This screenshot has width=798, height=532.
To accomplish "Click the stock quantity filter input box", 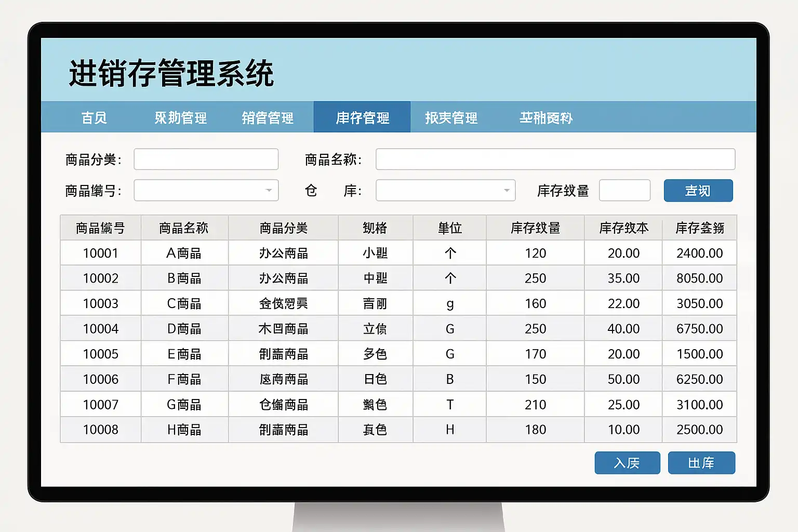I will [x=624, y=191].
